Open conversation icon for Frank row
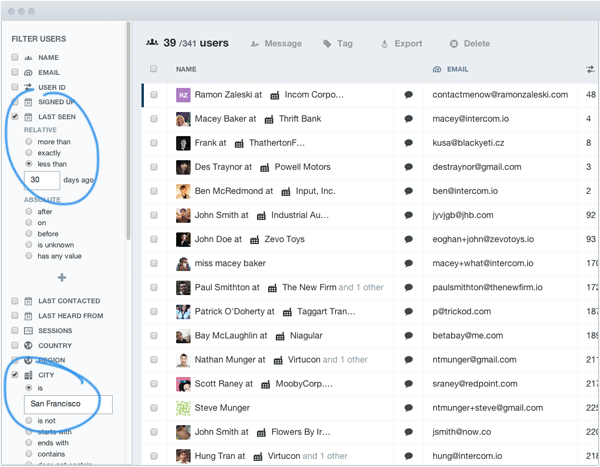This screenshot has width=600, height=467. pyautogui.click(x=408, y=143)
